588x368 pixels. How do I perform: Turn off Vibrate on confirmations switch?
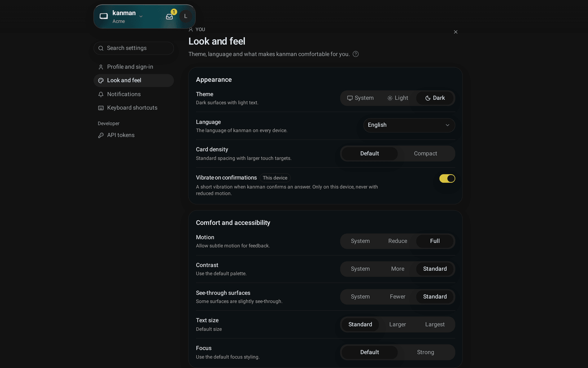coord(447,178)
